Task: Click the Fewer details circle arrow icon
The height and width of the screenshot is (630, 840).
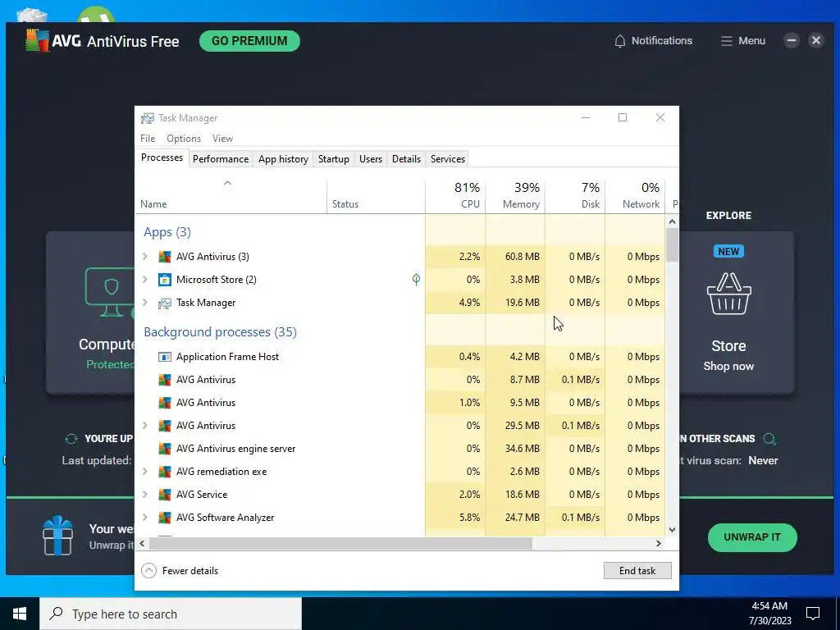Action: pos(149,571)
